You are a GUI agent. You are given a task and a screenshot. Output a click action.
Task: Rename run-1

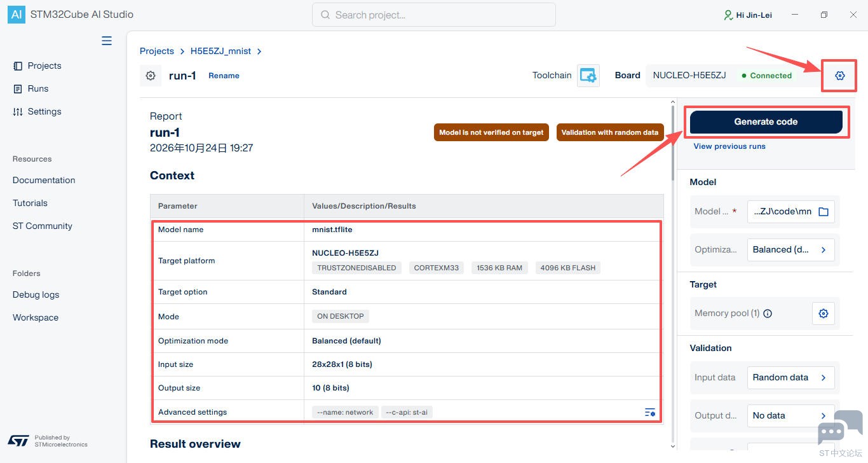point(224,76)
